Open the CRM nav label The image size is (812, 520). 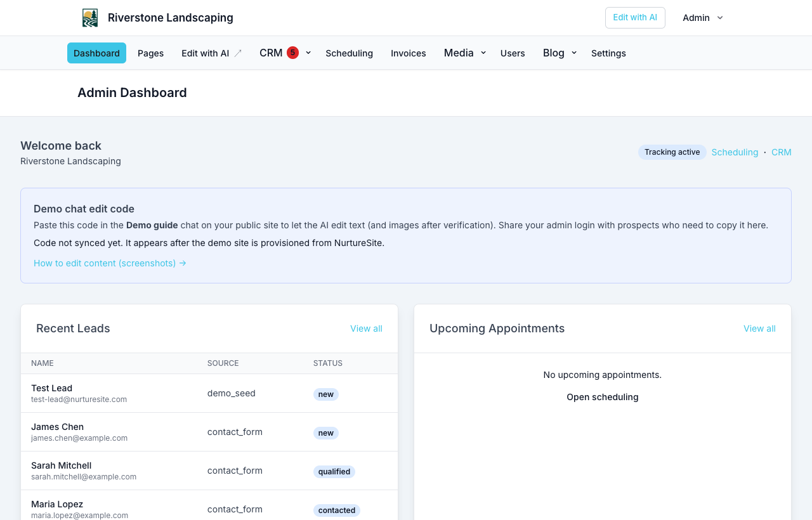[271, 53]
